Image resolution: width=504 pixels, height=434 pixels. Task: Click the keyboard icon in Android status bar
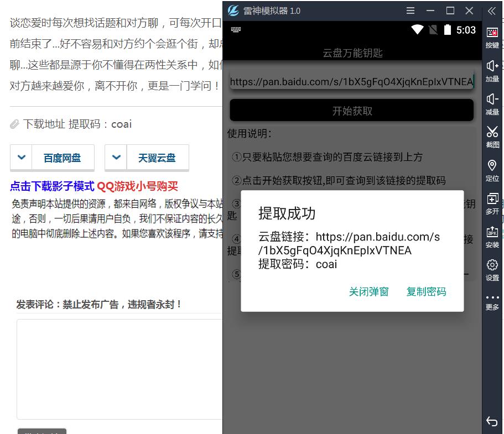(x=236, y=29)
